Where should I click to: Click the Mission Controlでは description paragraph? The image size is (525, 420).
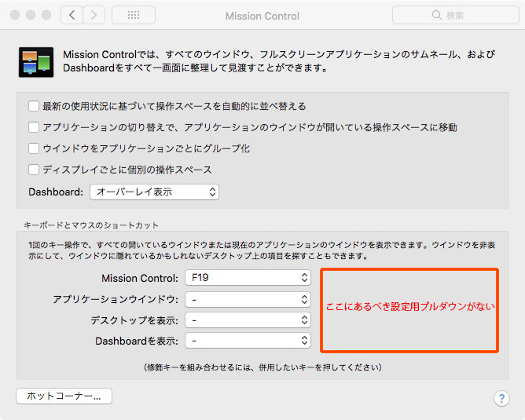[x=279, y=61]
